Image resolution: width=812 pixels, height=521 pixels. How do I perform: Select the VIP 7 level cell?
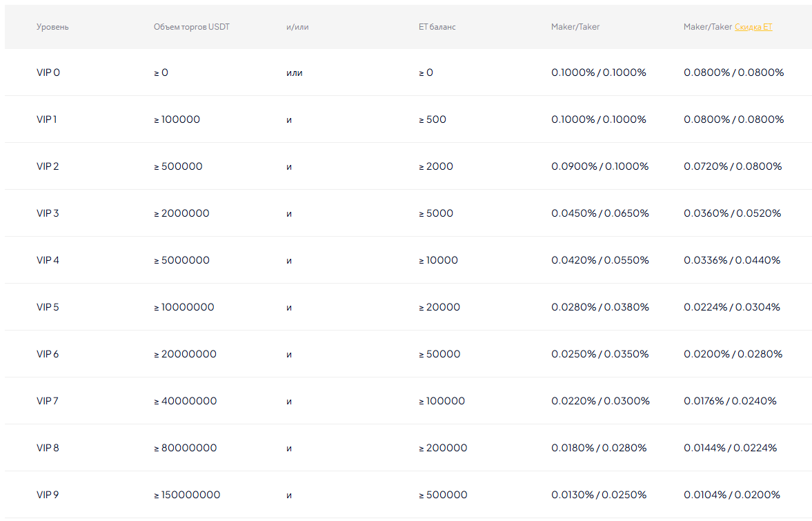coord(47,401)
